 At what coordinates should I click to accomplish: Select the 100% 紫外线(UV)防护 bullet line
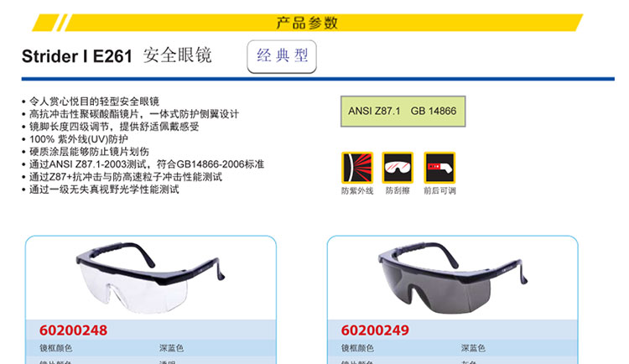click(75, 139)
